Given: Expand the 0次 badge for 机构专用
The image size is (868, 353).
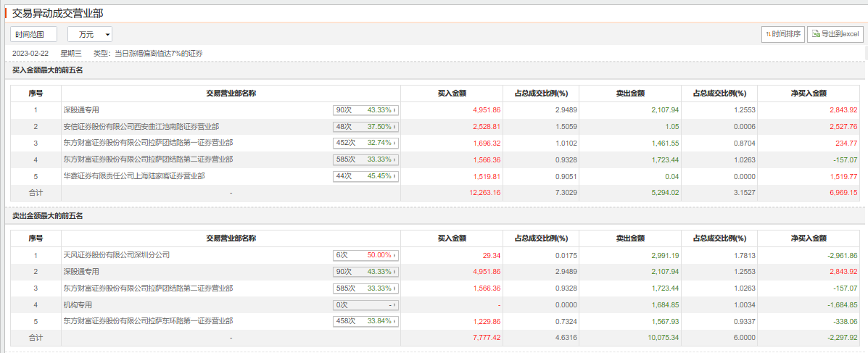Looking at the screenshot, I should pyautogui.click(x=366, y=305).
